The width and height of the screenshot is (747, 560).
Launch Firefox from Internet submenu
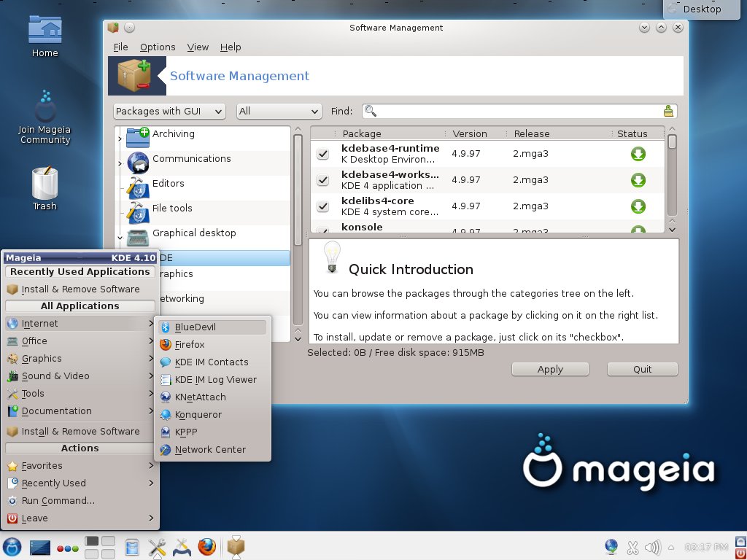click(x=212, y=345)
